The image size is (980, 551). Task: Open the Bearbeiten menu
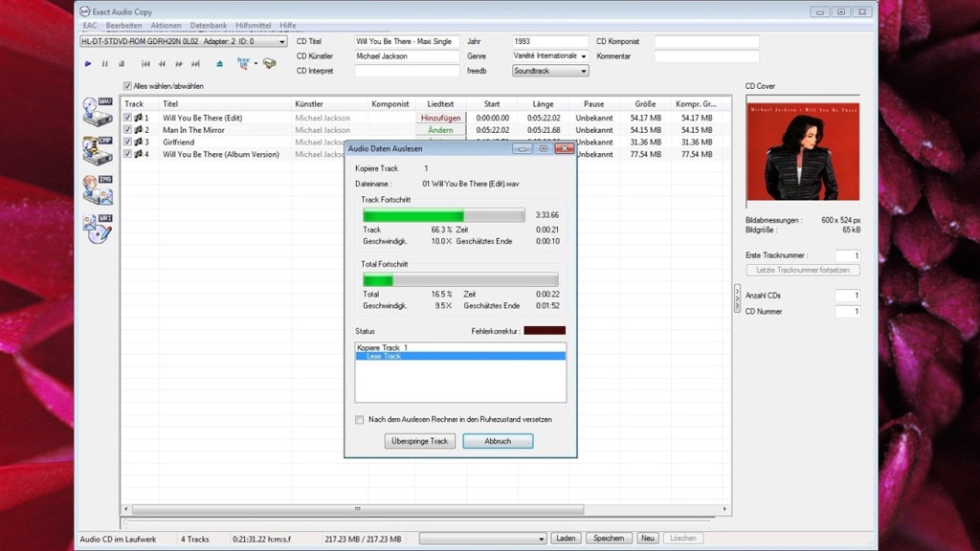pyautogui.click(x=123, y=26)
